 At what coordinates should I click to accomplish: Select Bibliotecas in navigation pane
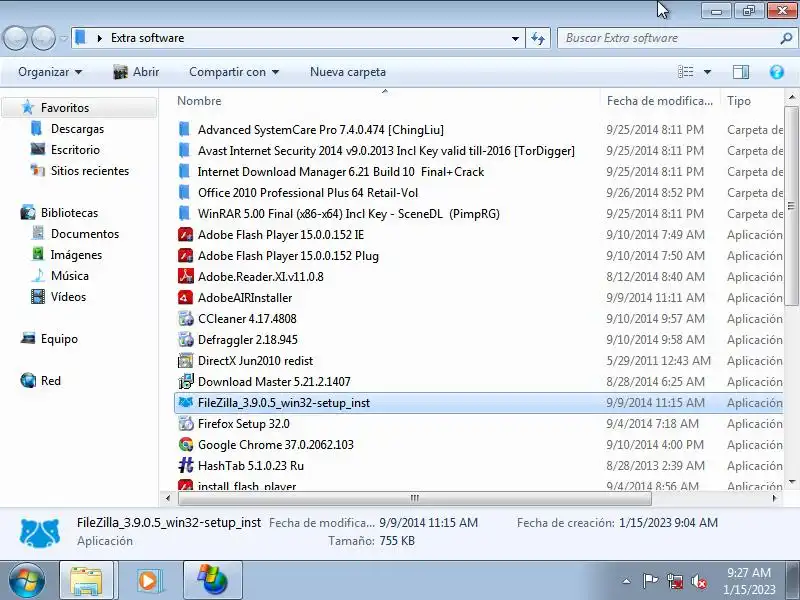[x=69, y=212]
